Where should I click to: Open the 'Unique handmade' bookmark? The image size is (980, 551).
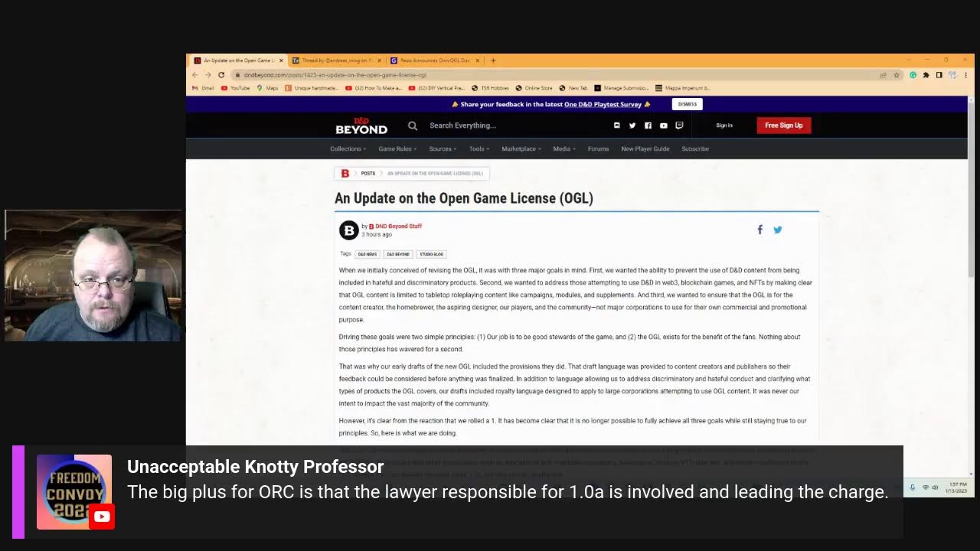312,88
